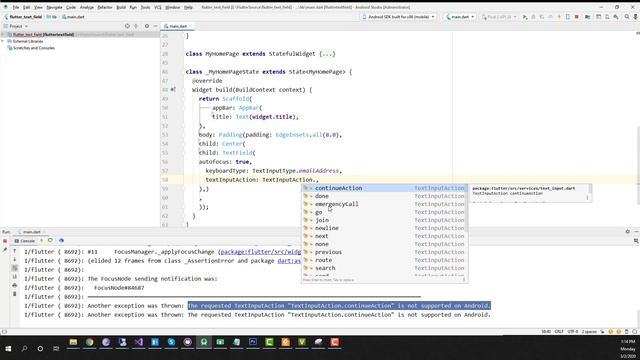The height and width of the screenshot is (360, 640).
Task: Select Scratches and Consoles in project tree
Action: point(33,48)
